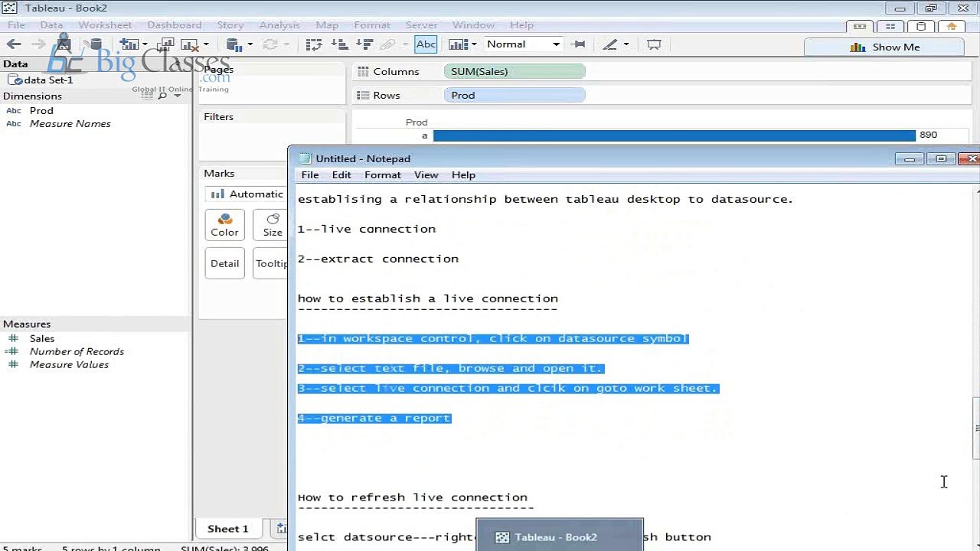The image size is (980, 551).
Task: Open the Notepad Edit menu
Action: [x=341, y=174]
